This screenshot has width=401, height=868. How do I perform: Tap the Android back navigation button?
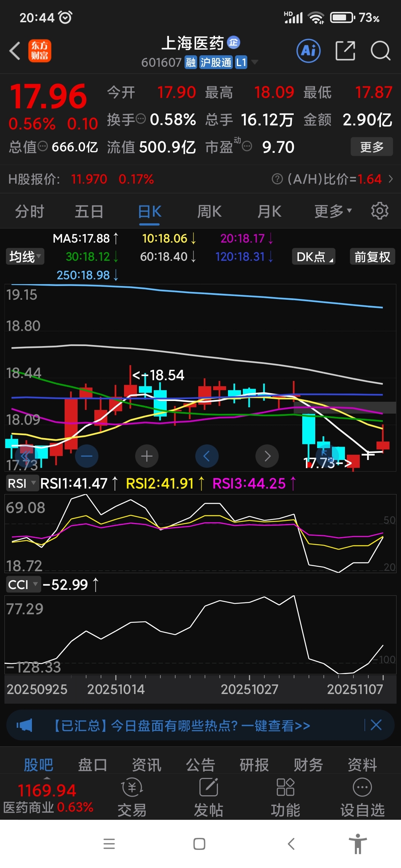click(291, 844)
